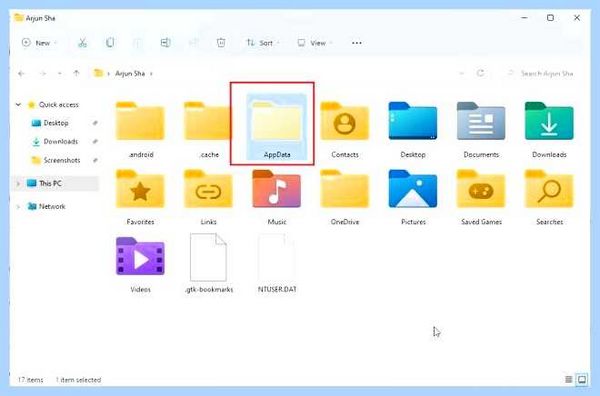Select the Favorites folder

pos(140,197)
